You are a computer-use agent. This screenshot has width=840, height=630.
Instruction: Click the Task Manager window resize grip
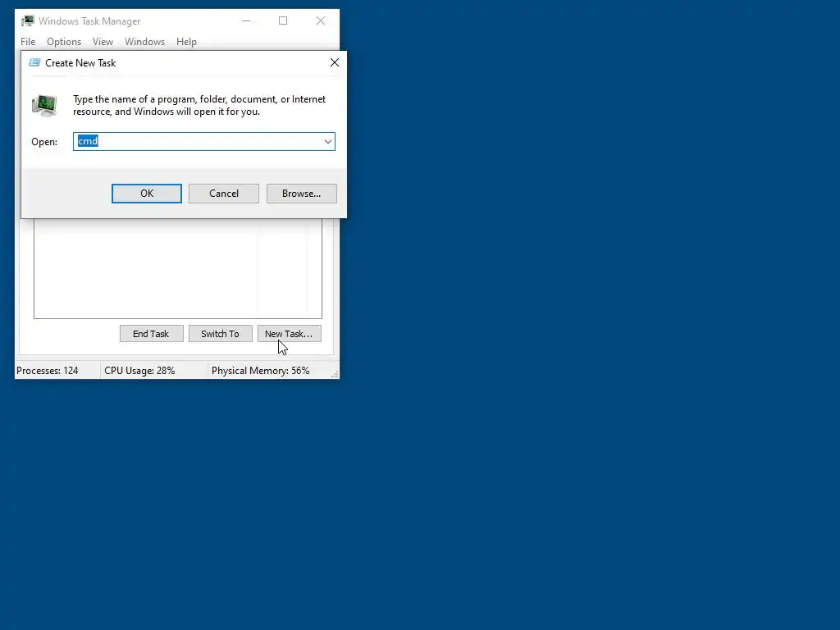(x=335, y=374)
